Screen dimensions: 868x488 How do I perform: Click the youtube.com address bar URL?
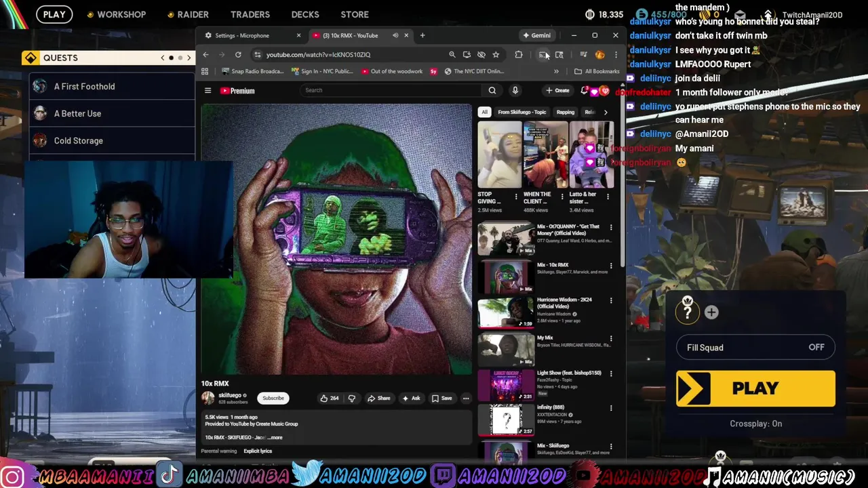coord(318,55)
